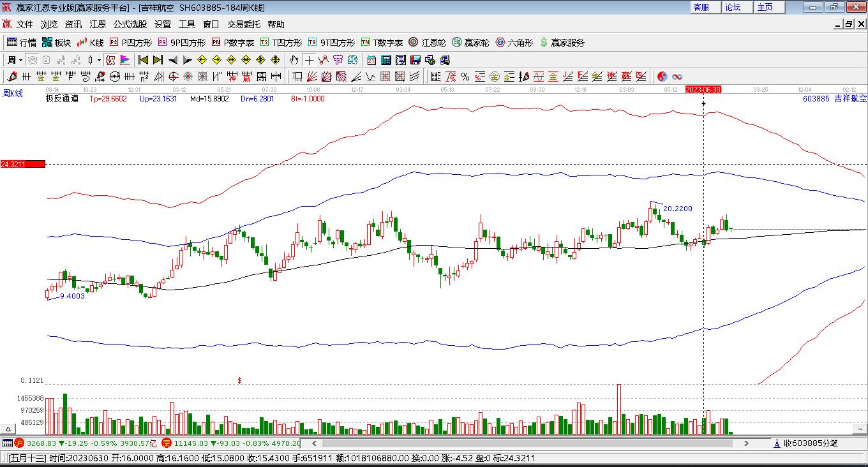The height and width of the screenshot is (467, 868).
Task: Open the calculator icon in toolbar
Action: (386, 60)
